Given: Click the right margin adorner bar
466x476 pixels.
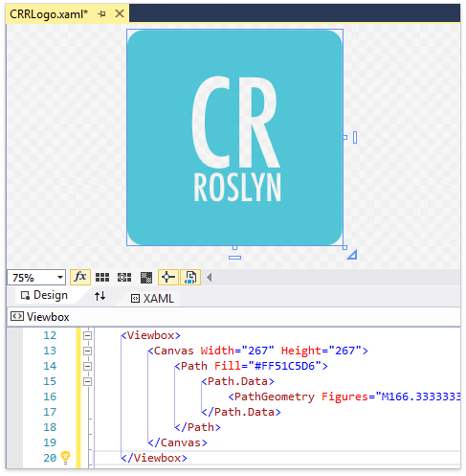Looking at the screenshot, I should [355, 137].
